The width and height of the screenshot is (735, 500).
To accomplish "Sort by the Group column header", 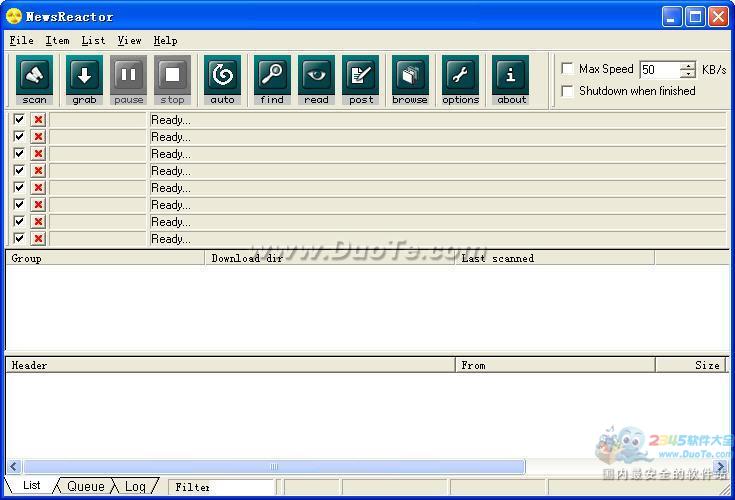I will click(x=105, y=258).
